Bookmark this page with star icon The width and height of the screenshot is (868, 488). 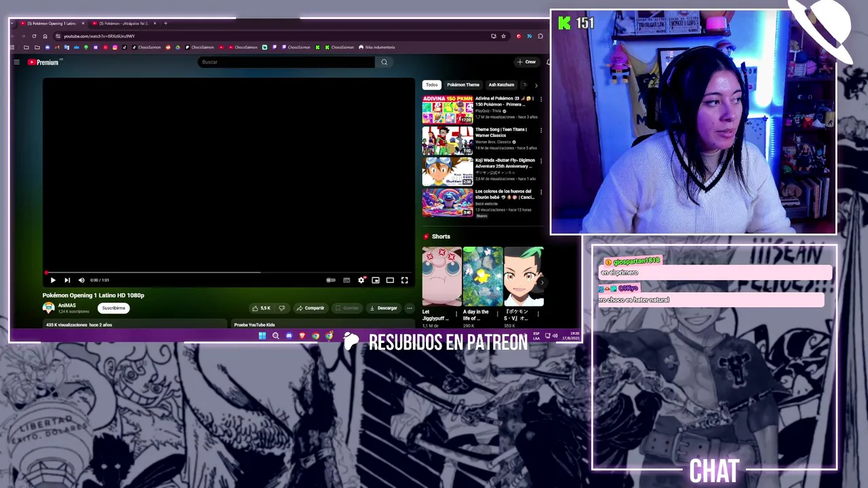503,36
